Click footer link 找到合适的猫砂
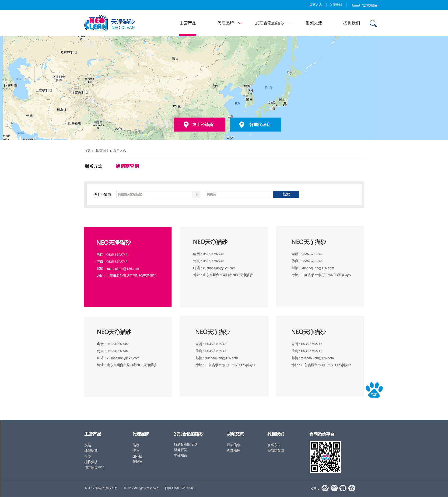 click(185, 444)
